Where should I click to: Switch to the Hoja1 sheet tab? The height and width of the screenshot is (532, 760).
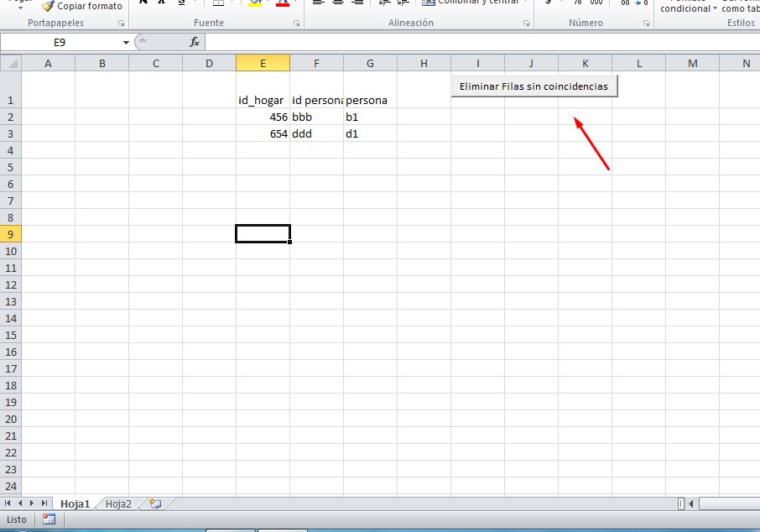(75, 503)
